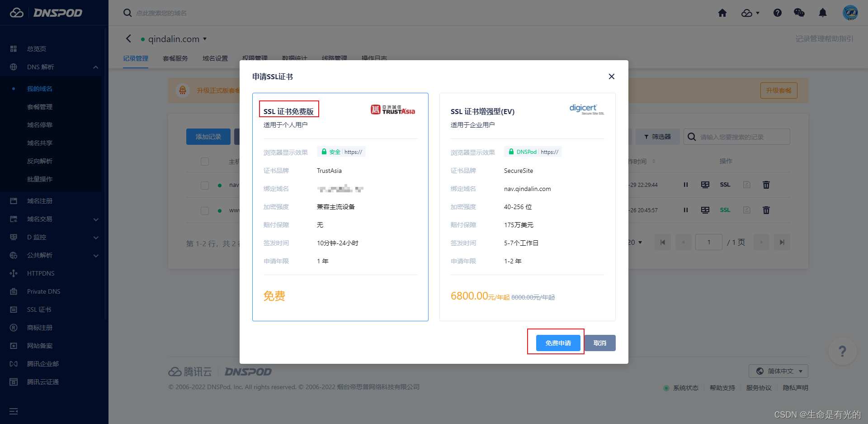Viewport: 868px width, 424px height.
Task: Click the record search input field
Action: pos(737,137)
